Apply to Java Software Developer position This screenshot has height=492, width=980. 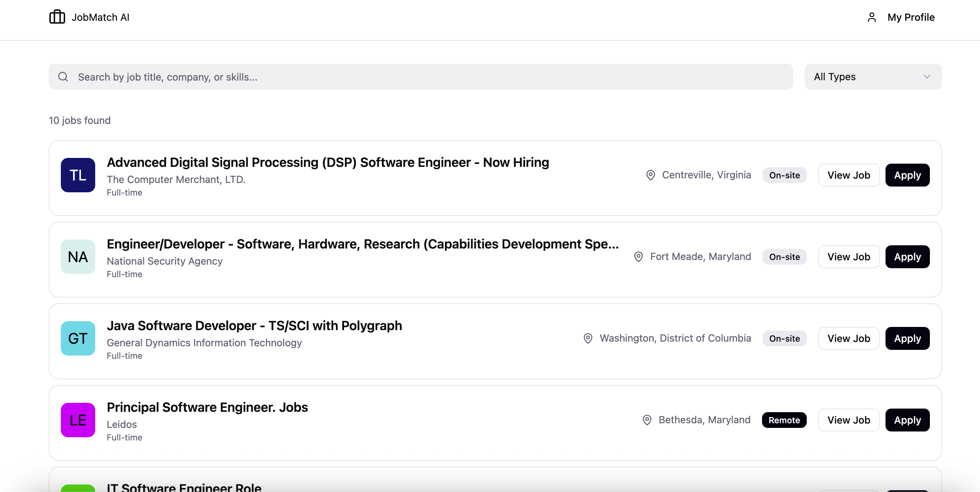[907, 338]
